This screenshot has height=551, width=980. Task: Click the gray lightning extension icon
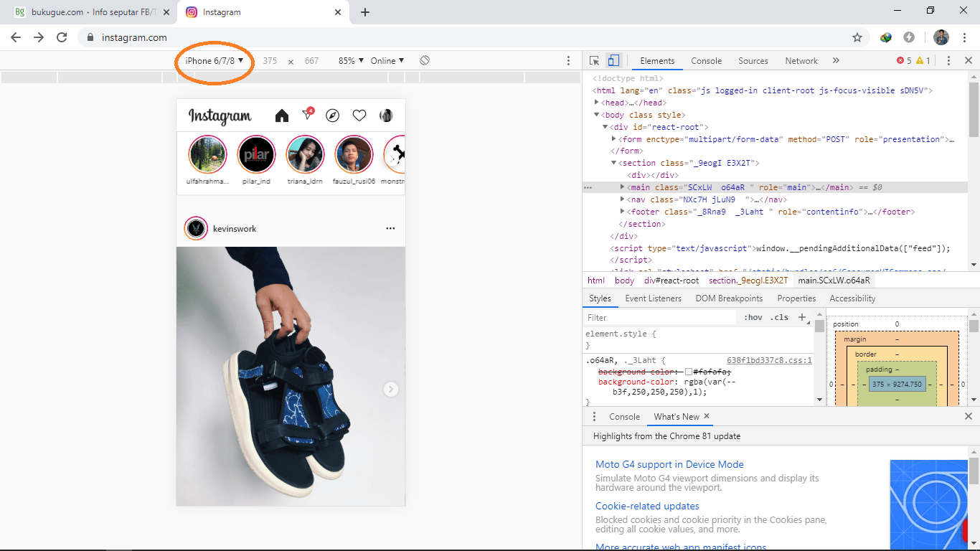pyautogui.click(x=909, y=37)
